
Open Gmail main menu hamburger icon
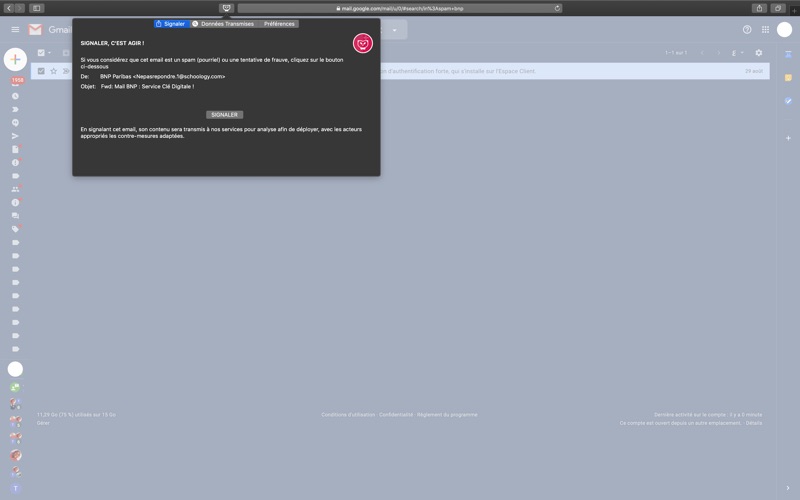click(15, 30)
